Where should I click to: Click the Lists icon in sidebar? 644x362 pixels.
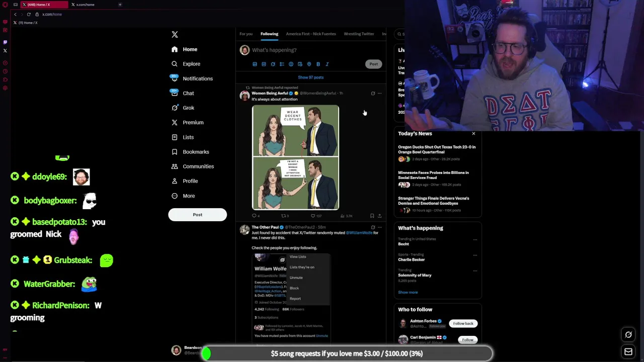tap(175, 137)
